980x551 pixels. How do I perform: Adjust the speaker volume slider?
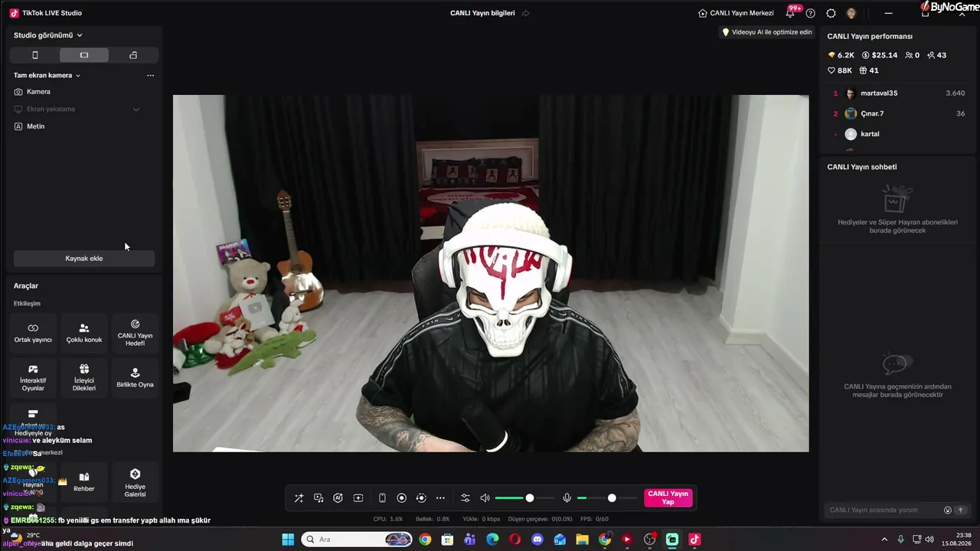pos(525,498)
